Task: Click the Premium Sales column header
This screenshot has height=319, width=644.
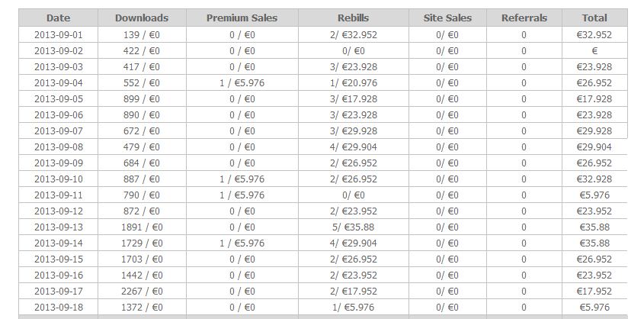Action: tap(242, 18)
